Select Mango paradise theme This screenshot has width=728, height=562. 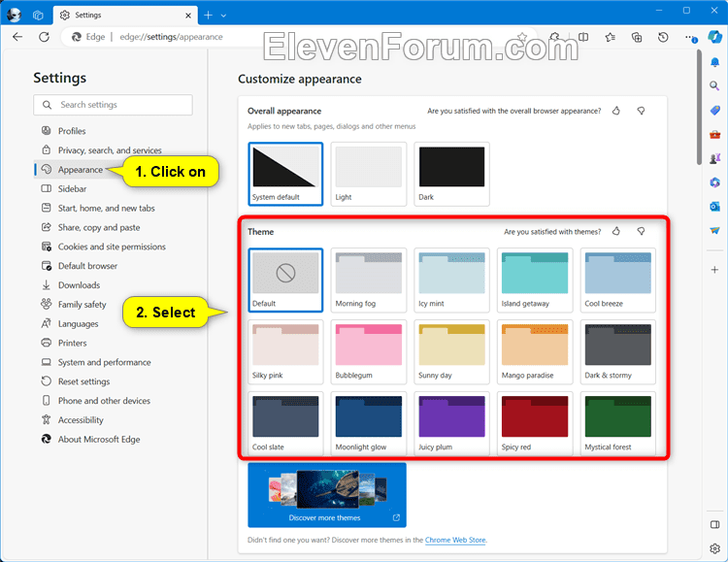pos(535,351)
